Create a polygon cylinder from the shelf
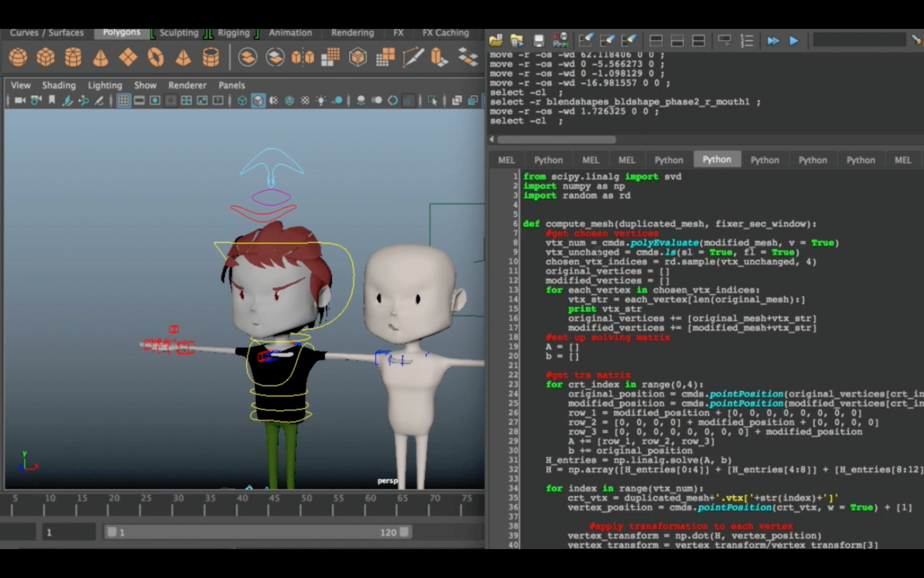924x578 pixels. (73, 57)
